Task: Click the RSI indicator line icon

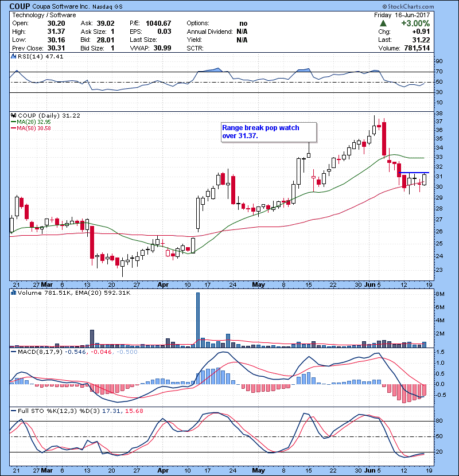Action: click(13, 56)
